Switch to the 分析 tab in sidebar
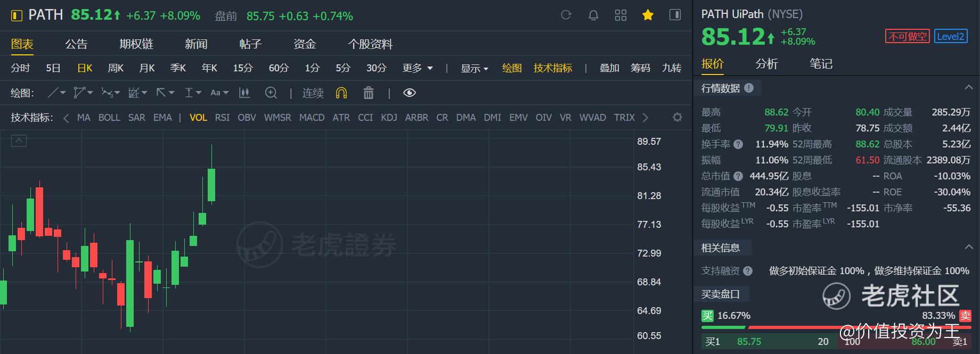 tap(767, 64)
